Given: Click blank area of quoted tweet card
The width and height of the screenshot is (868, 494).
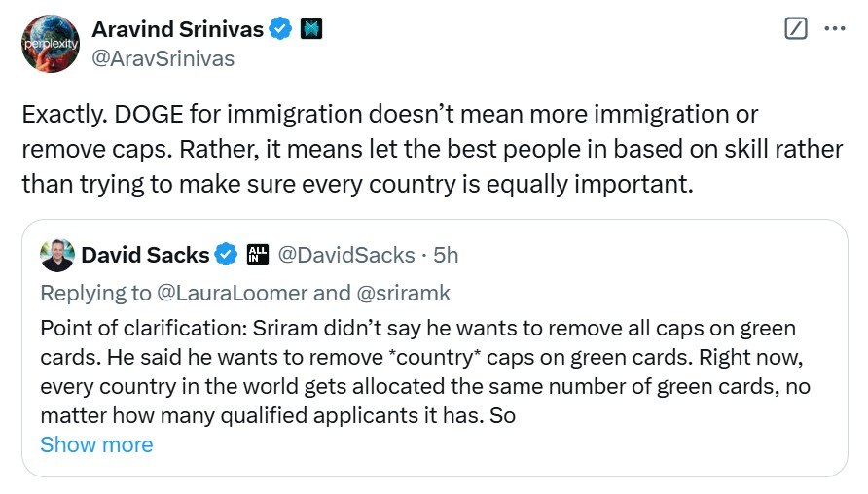Looking at the screenshot, I should [584, 449].
